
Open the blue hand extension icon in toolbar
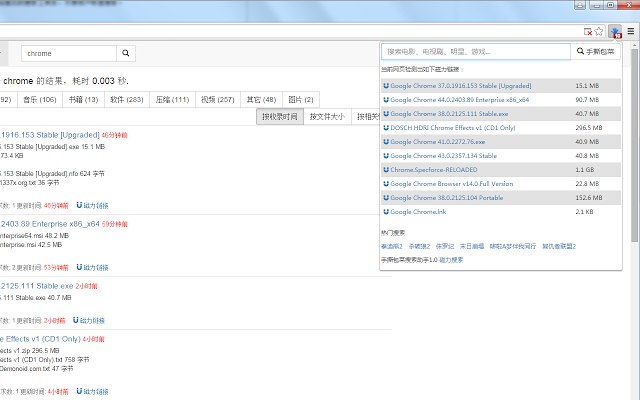615,31
